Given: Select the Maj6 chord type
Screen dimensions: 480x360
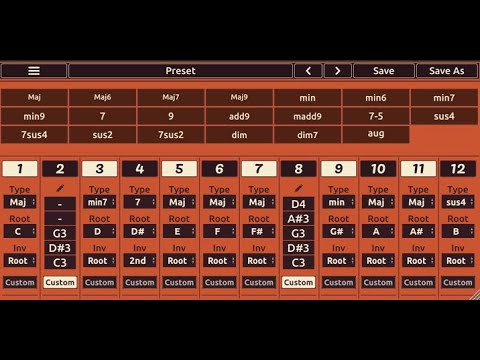Looking at the screenshot, I should pyautogui.click(x=102, y=97).
